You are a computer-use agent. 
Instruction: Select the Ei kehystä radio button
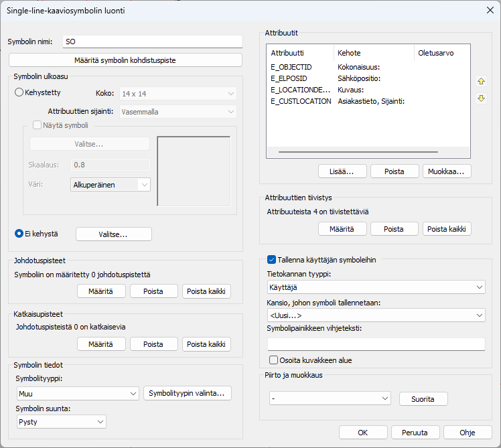point(19,234)
